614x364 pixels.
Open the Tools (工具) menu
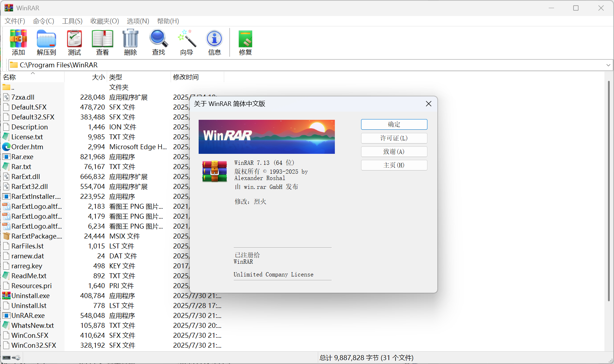click(72, 21)
